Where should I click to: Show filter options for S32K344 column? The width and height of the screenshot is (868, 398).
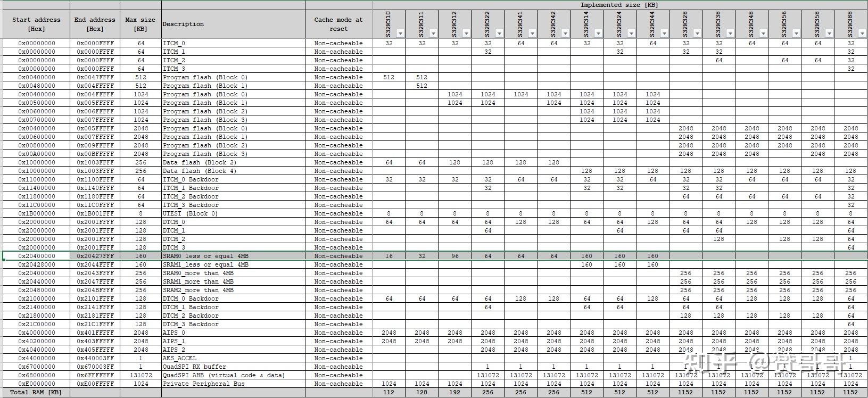664,34
